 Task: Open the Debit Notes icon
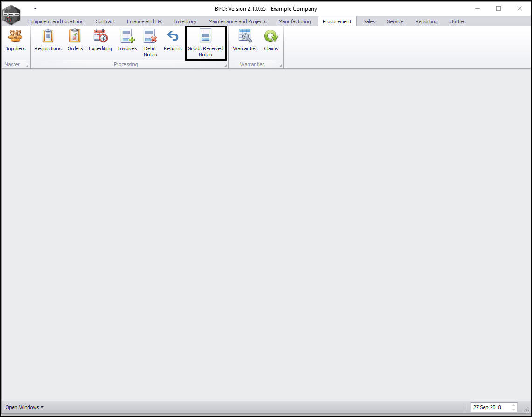pos(150,43)
